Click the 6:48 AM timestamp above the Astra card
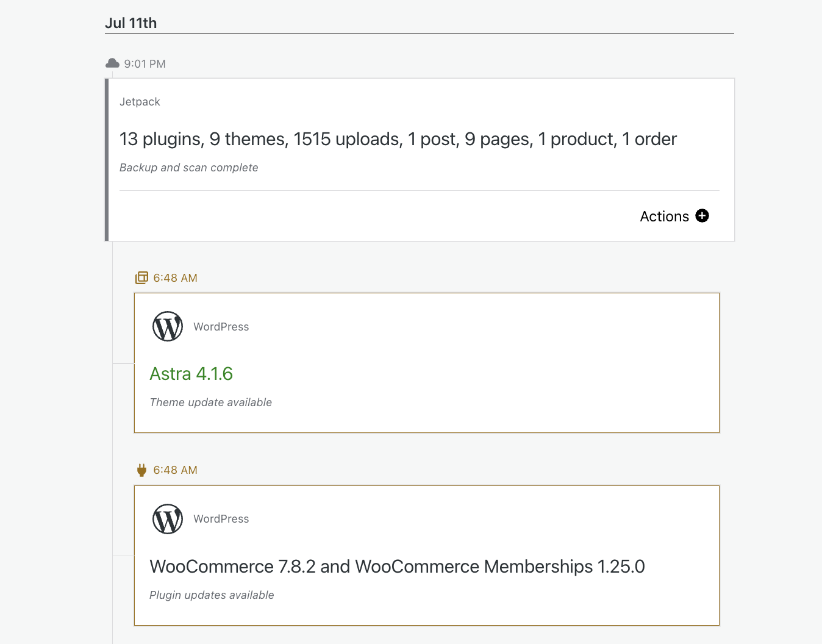Screen dimensions: 822x644 point(175,278)
